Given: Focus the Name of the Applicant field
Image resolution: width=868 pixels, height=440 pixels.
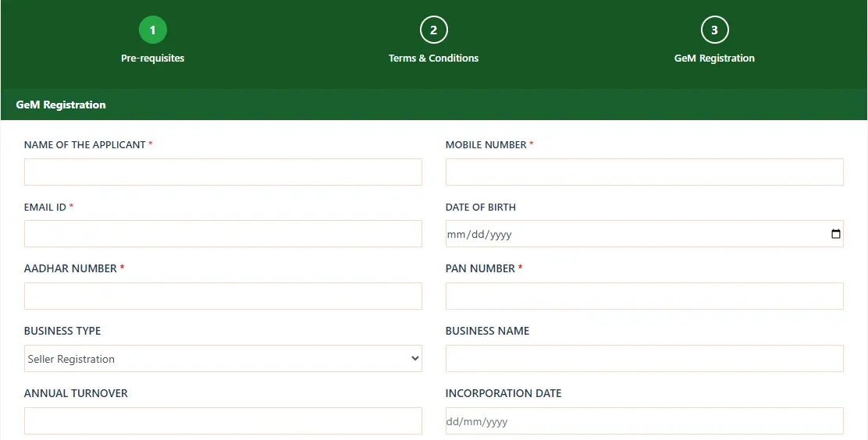Looking at the screenshot, I should click(x=223, y=172).
